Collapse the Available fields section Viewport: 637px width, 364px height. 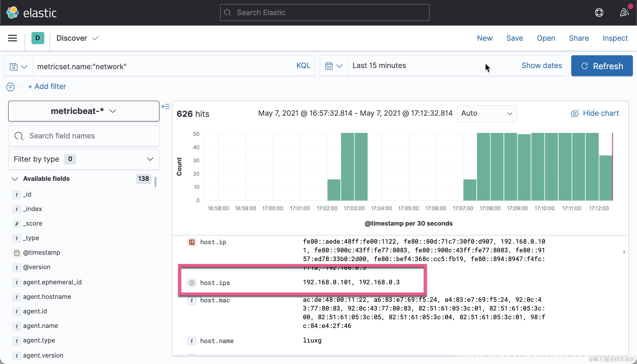(x=15, y=179)
